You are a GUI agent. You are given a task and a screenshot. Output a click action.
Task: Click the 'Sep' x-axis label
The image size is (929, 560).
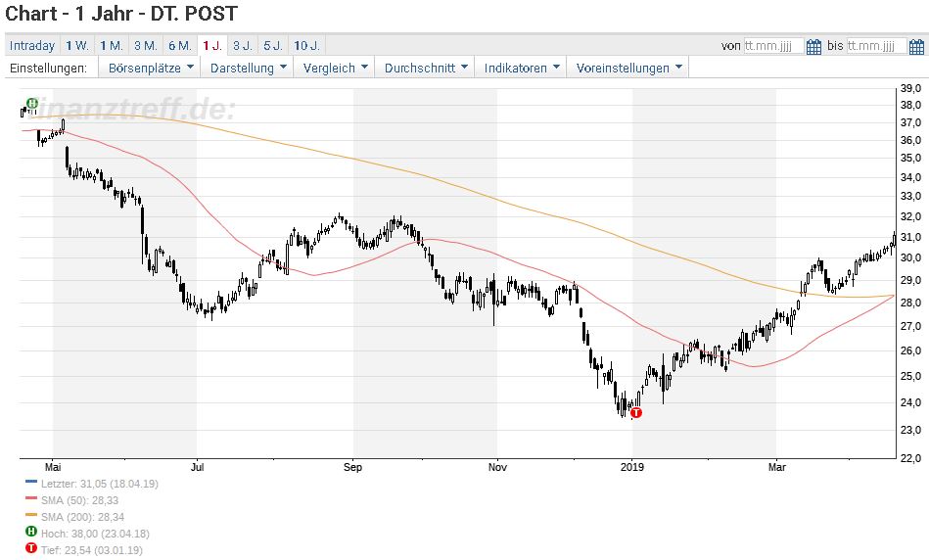coord(352,467)
